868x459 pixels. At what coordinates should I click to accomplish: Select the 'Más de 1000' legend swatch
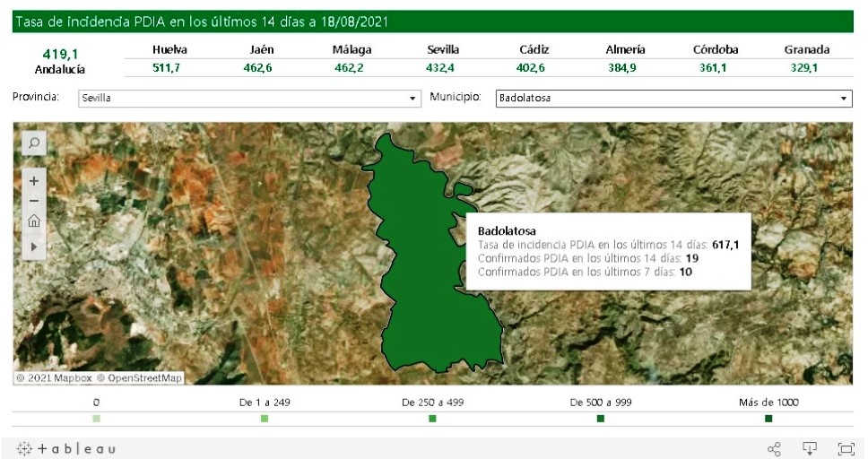(768, 419)
